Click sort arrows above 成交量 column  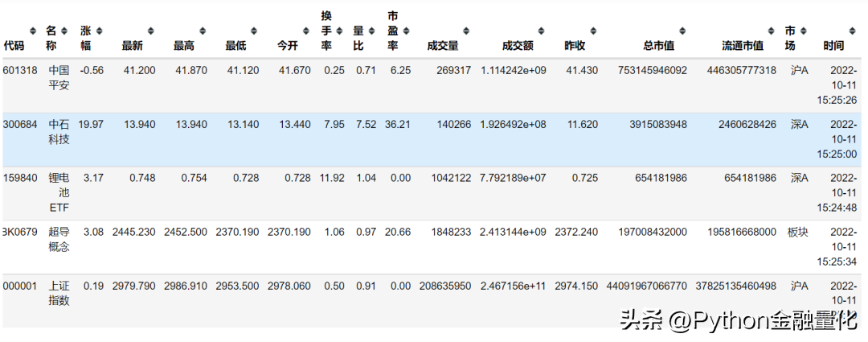click(466, 31)
